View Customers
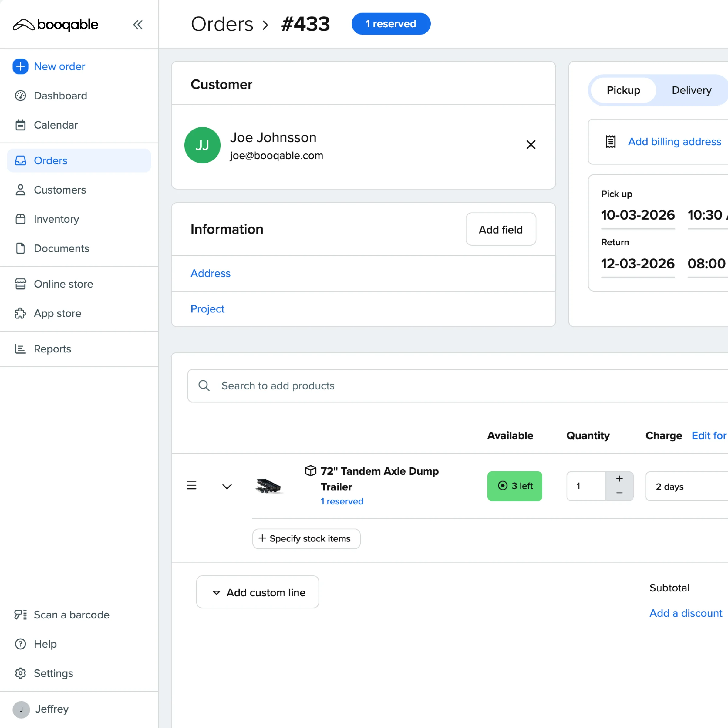728x728 pixels. 60,190
